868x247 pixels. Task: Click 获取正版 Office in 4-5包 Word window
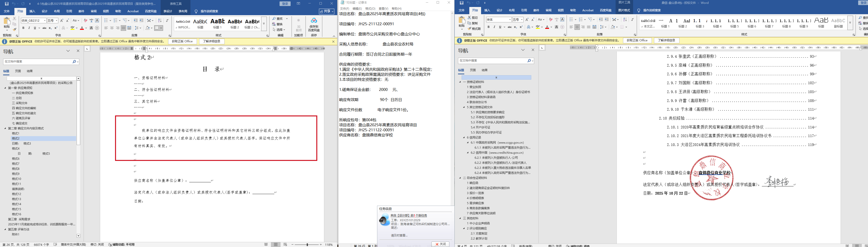pos(182,42)
